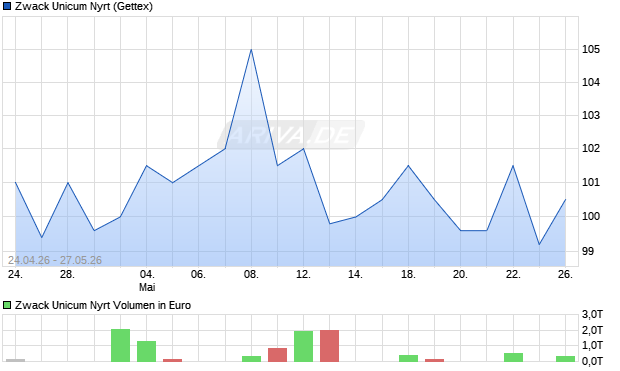Click the blue legend square beside Zwack Unicum Nyrt (Gettex)
The width and height of the screenshot is (620, 371).
pos(7,7)
